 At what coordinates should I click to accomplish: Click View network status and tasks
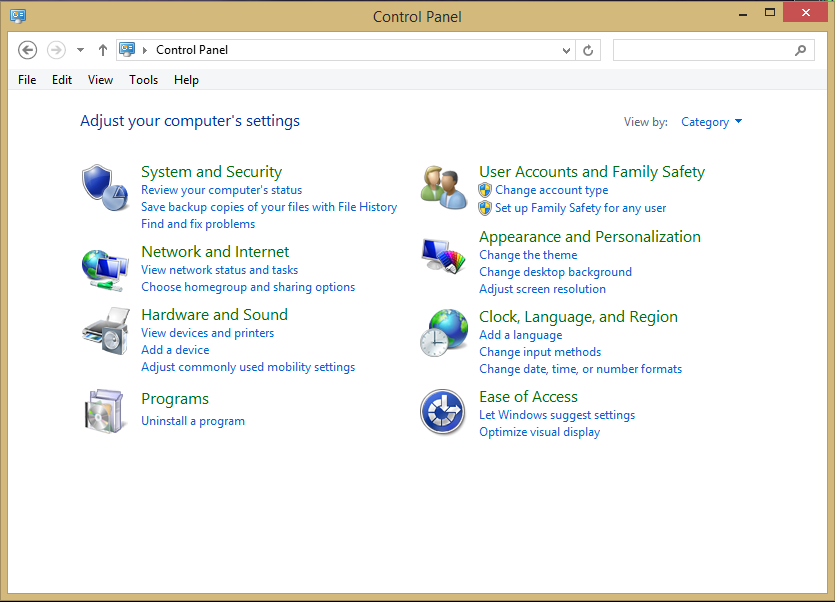coord(219,270)
